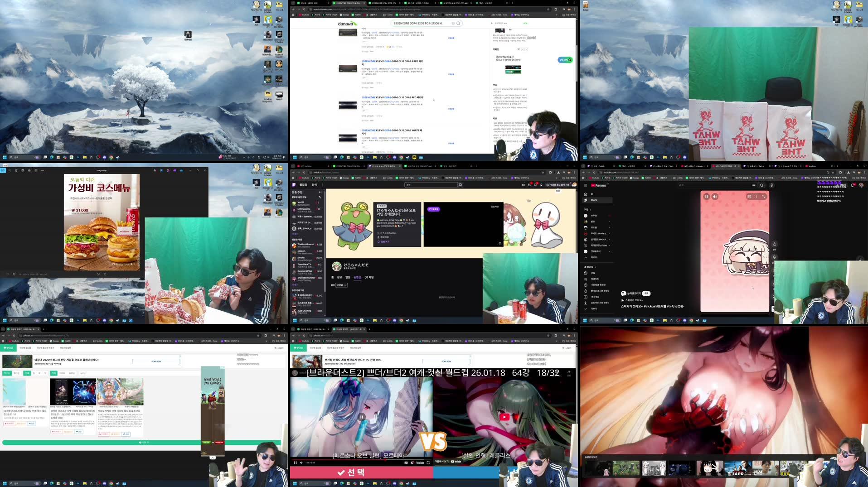Click the voice search microphone on YouTube
The height and width of the screenshot is (487, 868).
pos(771,185)
